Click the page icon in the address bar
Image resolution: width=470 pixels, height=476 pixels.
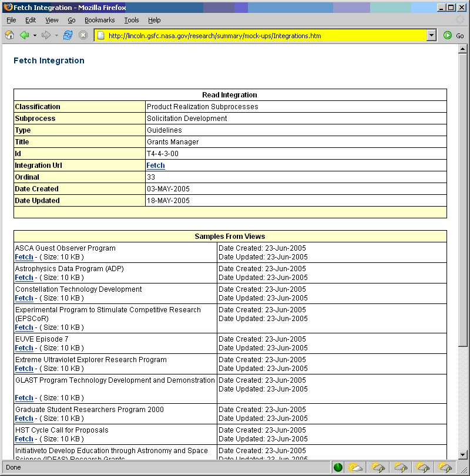tap(101, 36)
